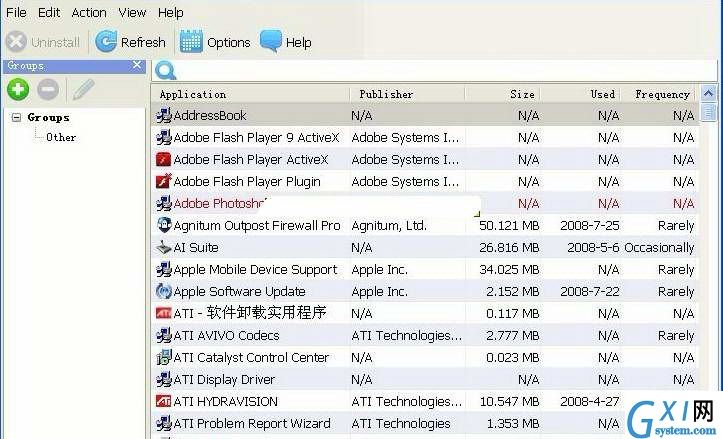Click the Uninstall toolbar button
The width and height of the screenshot is (723, 439).
[x=43, y=42]
